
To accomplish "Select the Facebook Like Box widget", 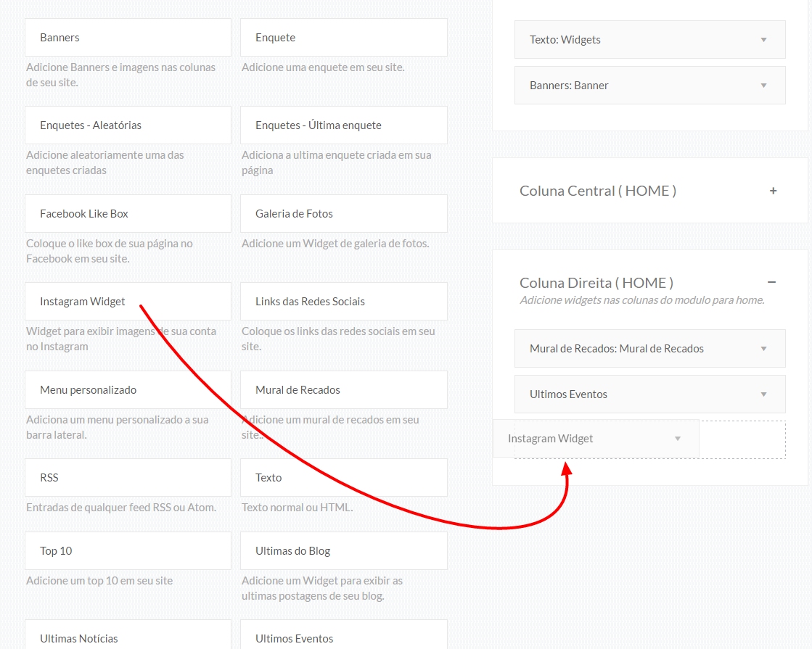I will point(128,214).
